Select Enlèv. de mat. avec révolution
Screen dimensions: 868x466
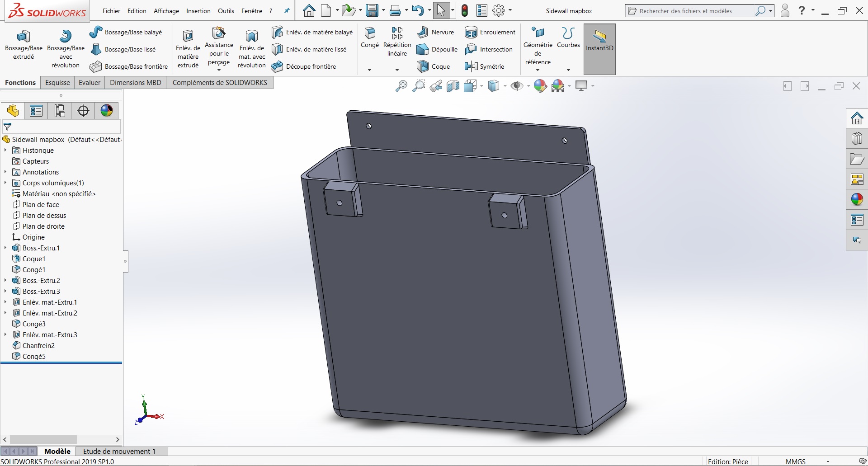pyautogui.click(x=252, y=49)
